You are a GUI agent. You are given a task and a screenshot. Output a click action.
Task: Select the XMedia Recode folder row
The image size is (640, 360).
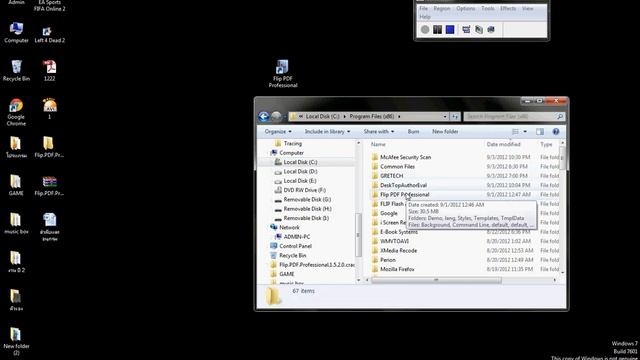point(464,251)
